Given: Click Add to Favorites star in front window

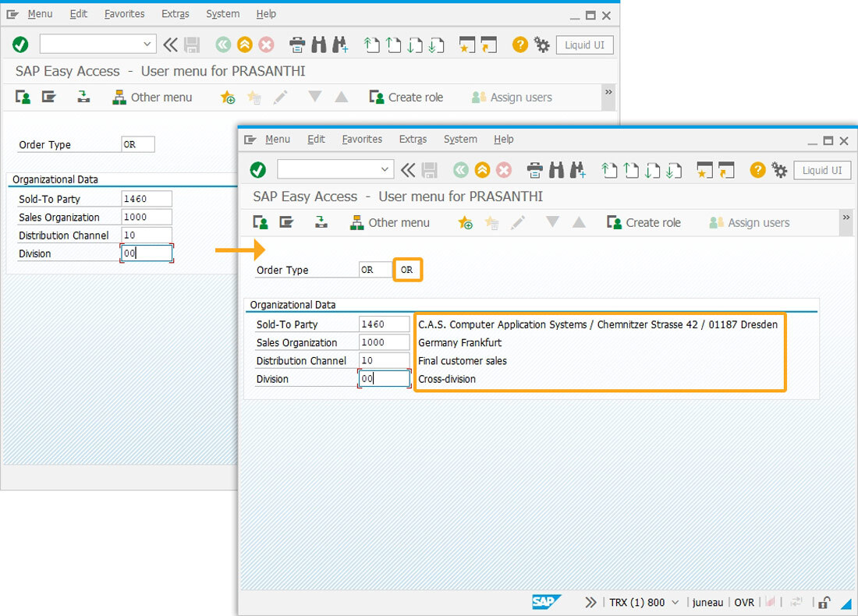Looking at the screenshot, I should [465, 223].
